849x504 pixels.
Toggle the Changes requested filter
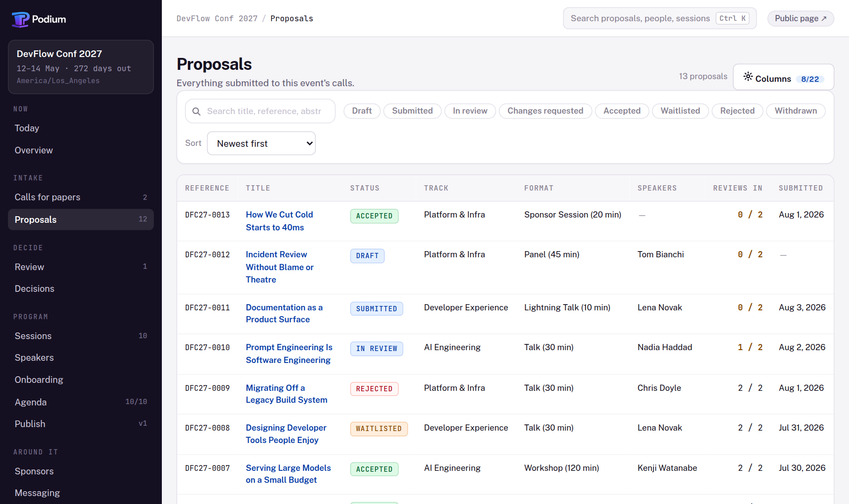click(545, 111)
